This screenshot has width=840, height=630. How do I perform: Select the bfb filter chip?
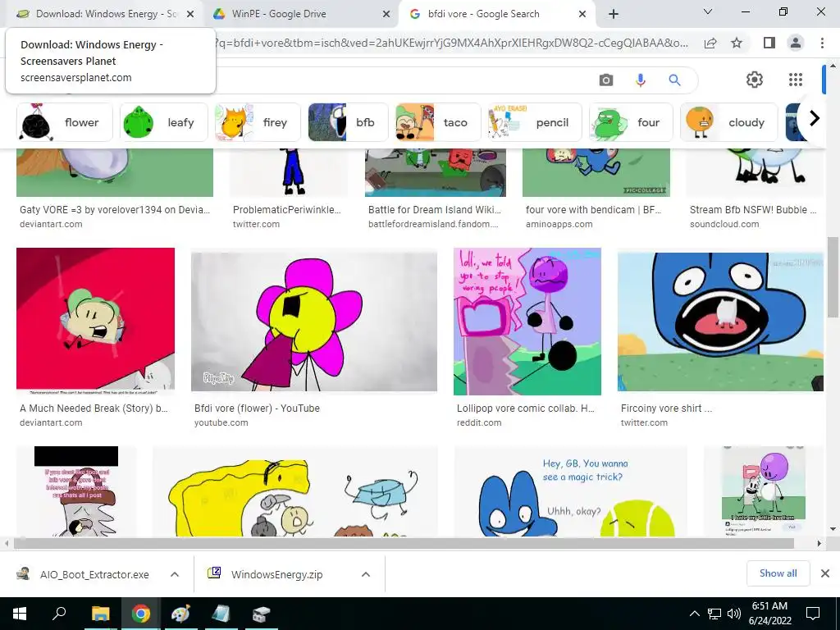(x=348, y=122)
